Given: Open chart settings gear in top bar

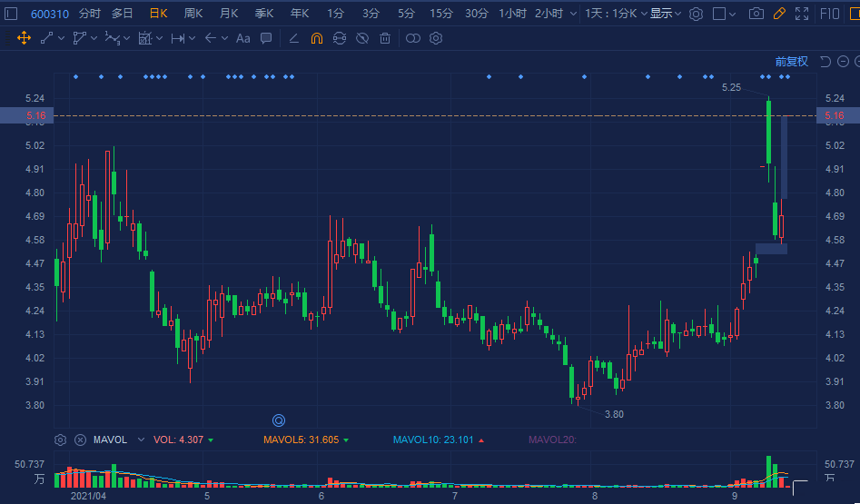Looking at the screenshot, I should pyautogui.click(x=696, y=15).
